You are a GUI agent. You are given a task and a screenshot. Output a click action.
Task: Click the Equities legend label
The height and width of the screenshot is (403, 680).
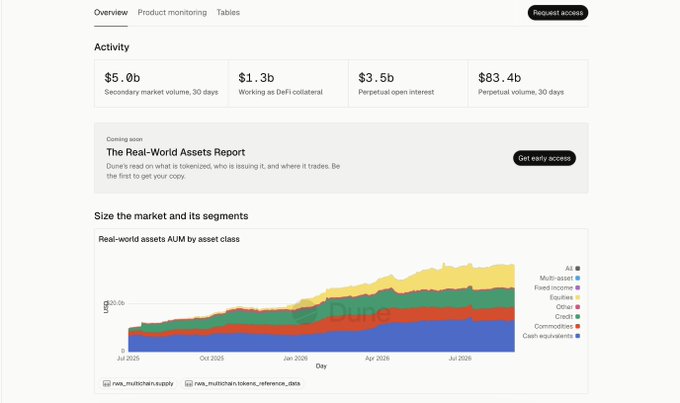[561, 297]
